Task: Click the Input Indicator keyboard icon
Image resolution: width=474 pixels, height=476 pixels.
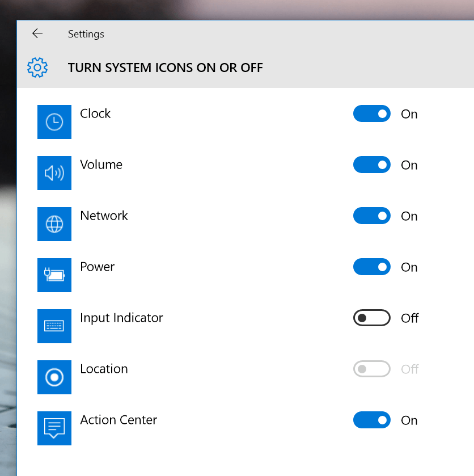Action: (54, 326)
